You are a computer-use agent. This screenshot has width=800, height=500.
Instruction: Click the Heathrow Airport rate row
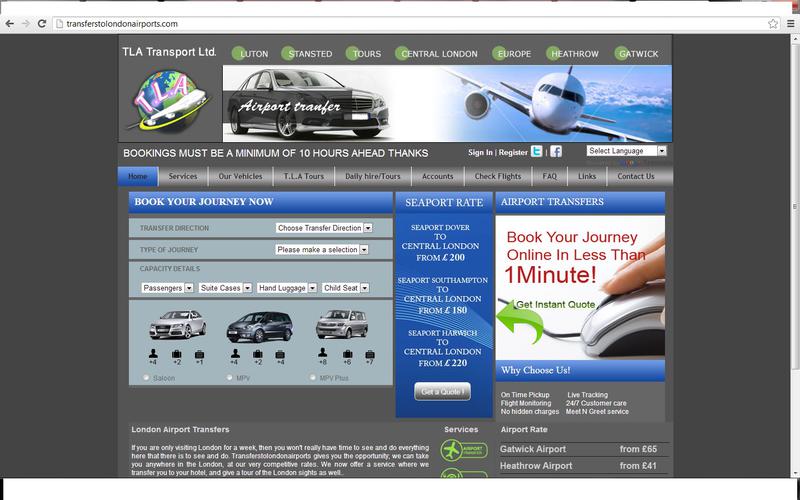coord(584,465)
